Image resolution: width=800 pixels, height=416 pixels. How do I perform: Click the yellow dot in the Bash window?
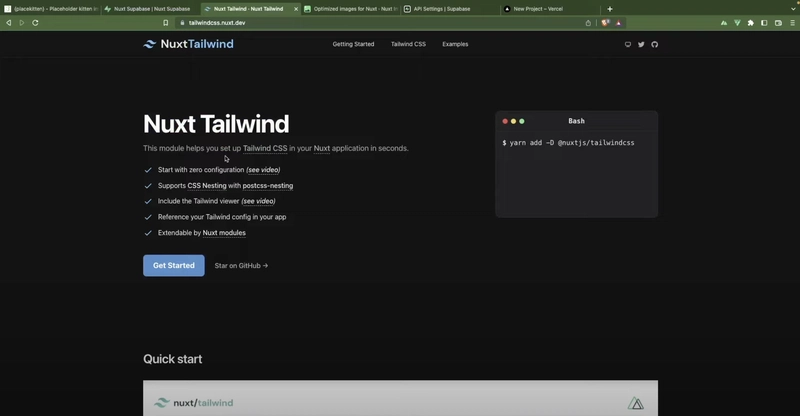click(x=513, y=121)
